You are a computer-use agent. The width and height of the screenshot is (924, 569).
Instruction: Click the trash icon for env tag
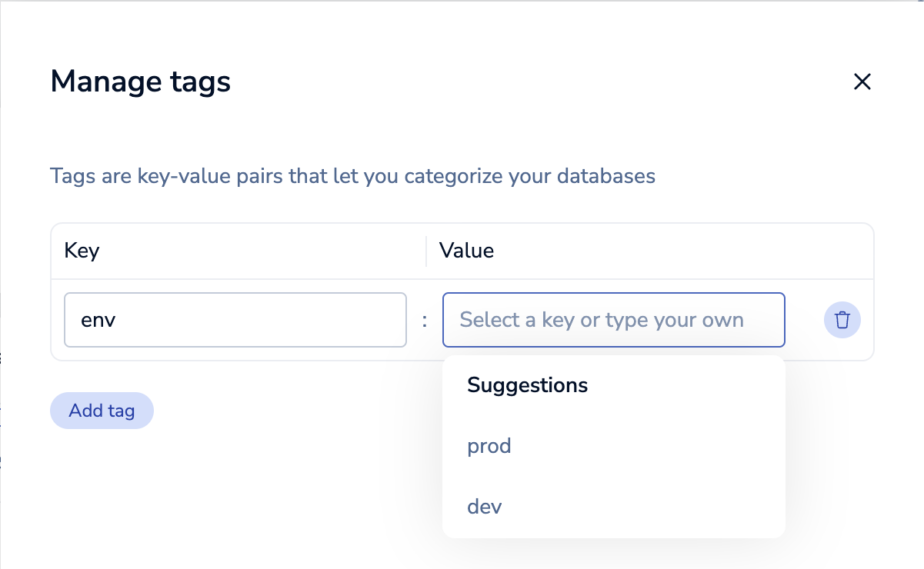tap(842, 320)
